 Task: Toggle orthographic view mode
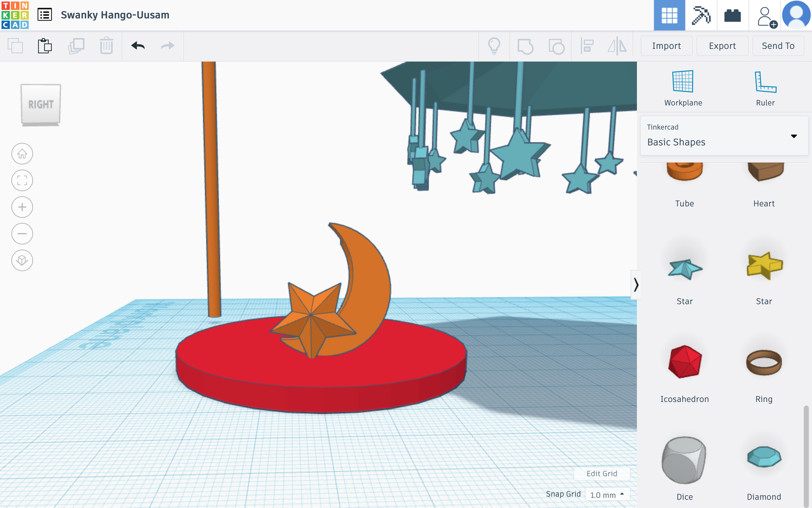coord(22,260)
